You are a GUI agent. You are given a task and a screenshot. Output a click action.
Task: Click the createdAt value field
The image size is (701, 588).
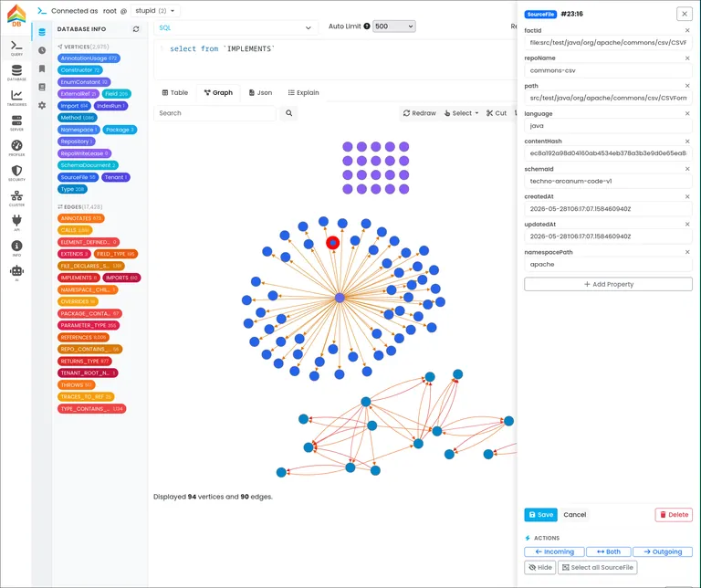tap(608, 209)
